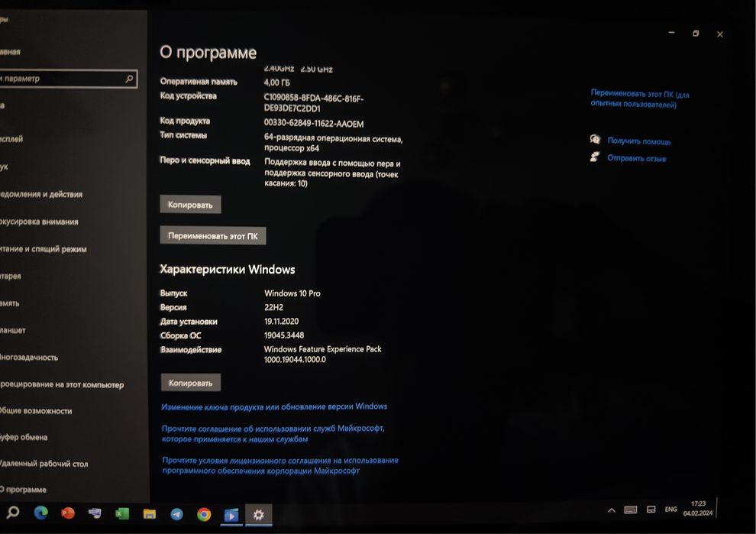Go to Главная settings home

[10, 52]
